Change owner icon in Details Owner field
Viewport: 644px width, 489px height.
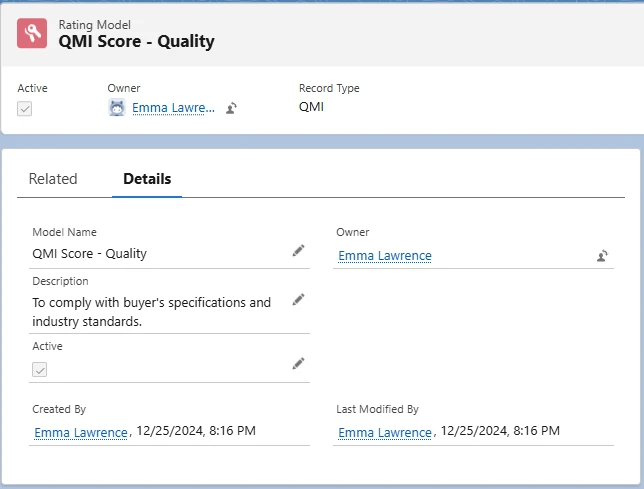click(602, 256)
